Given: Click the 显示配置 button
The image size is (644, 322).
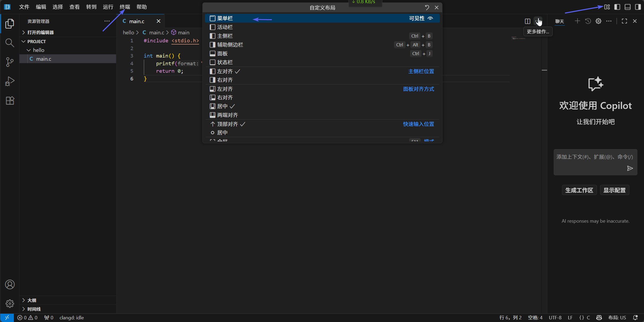Looking at the screenshot, I should coord(614,190).
